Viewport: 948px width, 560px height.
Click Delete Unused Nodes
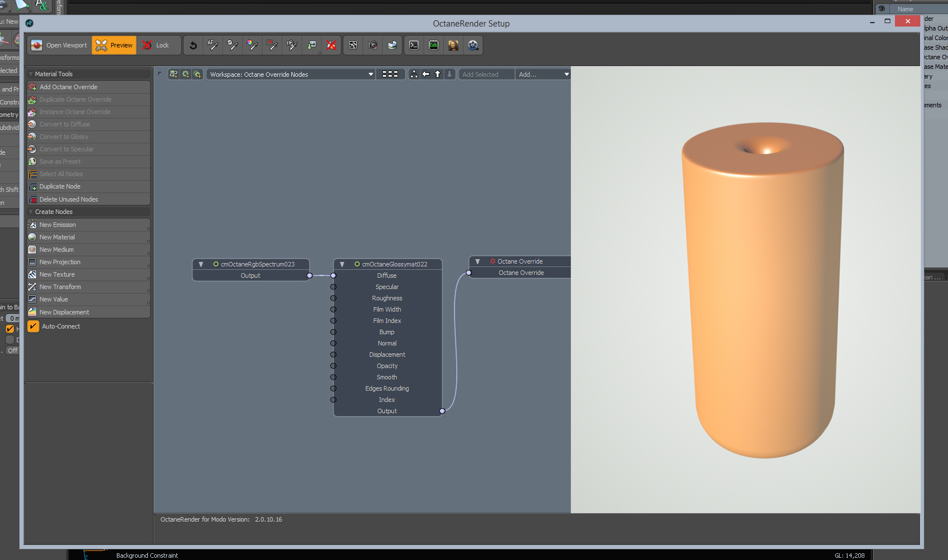pos(68,199)
